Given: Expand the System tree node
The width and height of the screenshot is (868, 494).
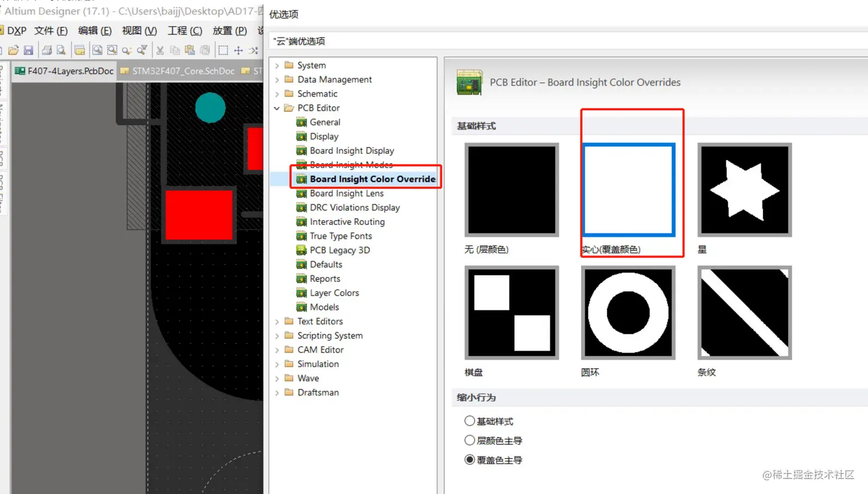Looking at the screenshot, I should [x=277, y=65].
